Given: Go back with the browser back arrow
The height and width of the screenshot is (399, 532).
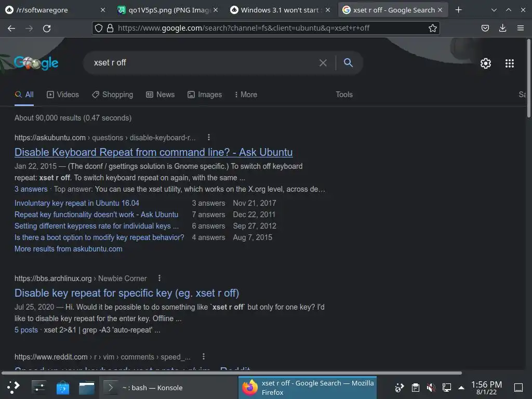Looking at the screenshot, I should [x=11, y=29].
